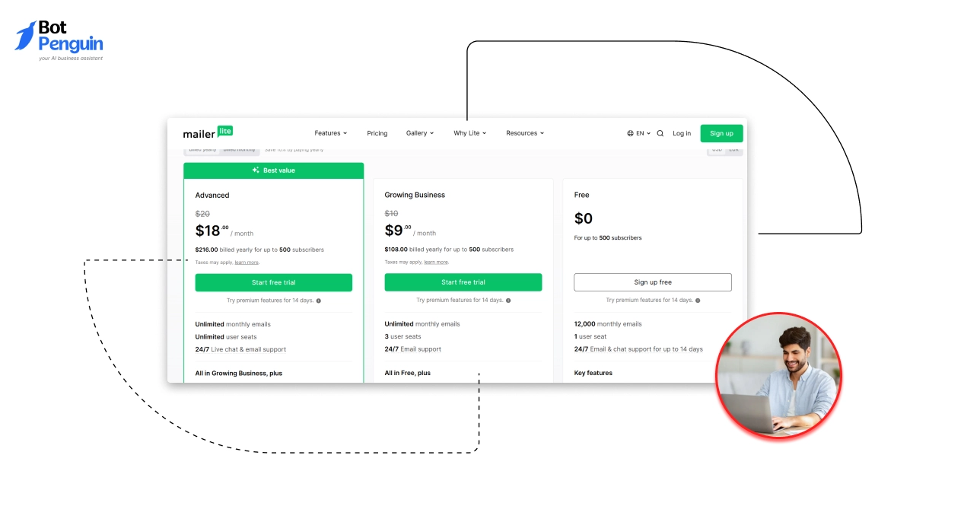Select Pricing in the navigation menu
This screenshot has width=980, height=522.
click(x=377, y=133)
